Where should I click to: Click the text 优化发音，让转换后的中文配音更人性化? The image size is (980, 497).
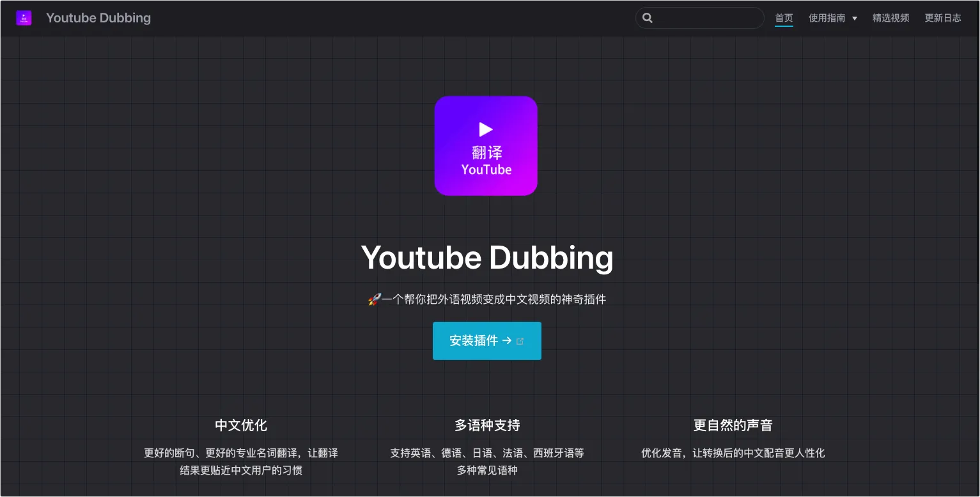[x=733, y=454]
